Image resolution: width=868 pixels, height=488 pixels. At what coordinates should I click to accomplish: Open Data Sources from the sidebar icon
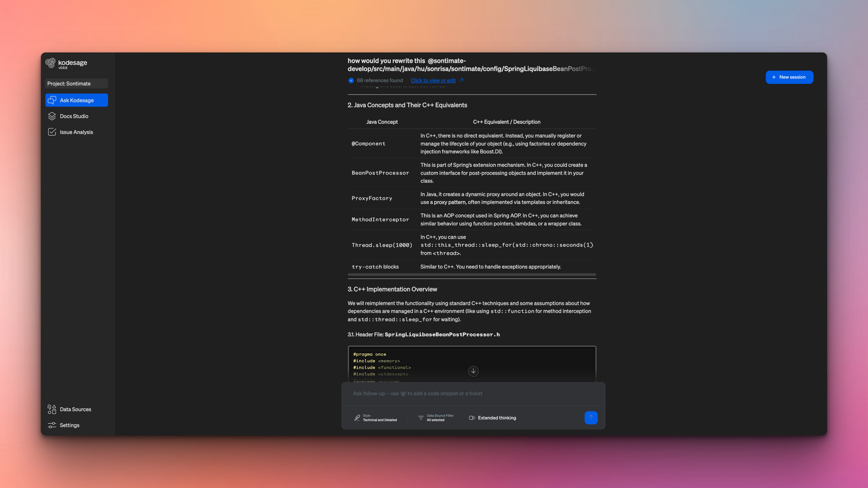point(51,409)
